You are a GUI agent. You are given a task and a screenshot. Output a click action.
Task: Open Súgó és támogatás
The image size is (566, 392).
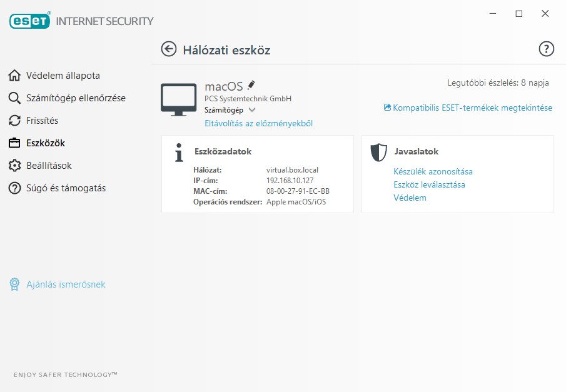point(66,188)
